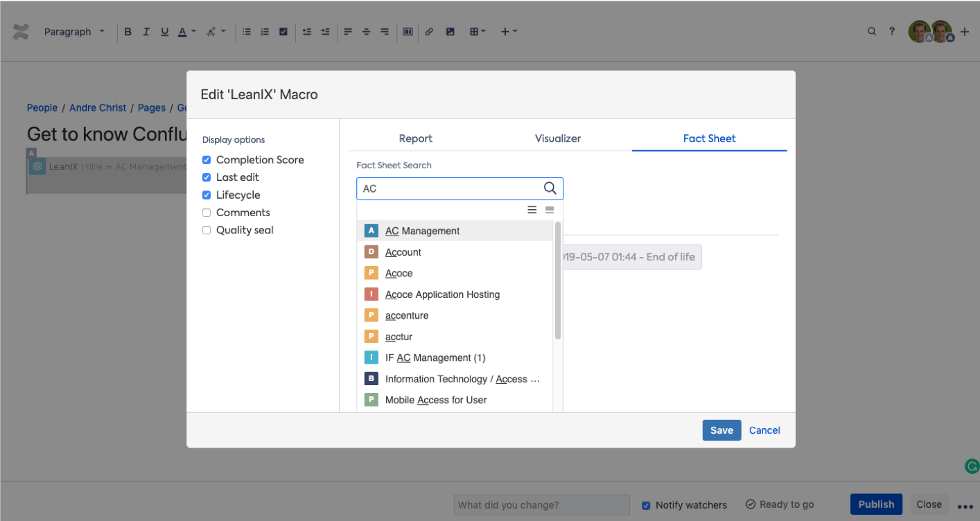Viewport: 980px width, 521px height.
Task: Select the Account result
Action: [455, 252]
